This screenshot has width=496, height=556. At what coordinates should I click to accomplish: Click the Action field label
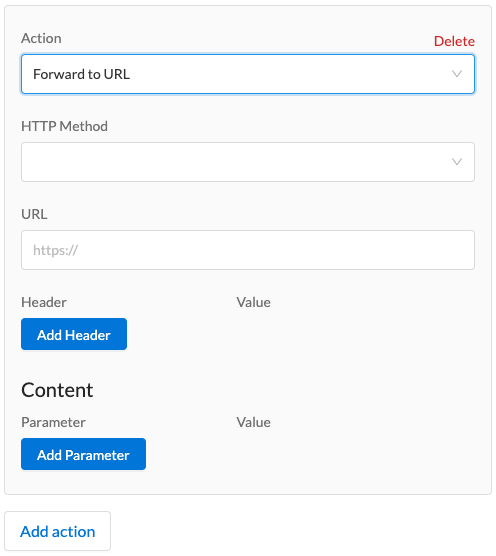tap(41, 38)
